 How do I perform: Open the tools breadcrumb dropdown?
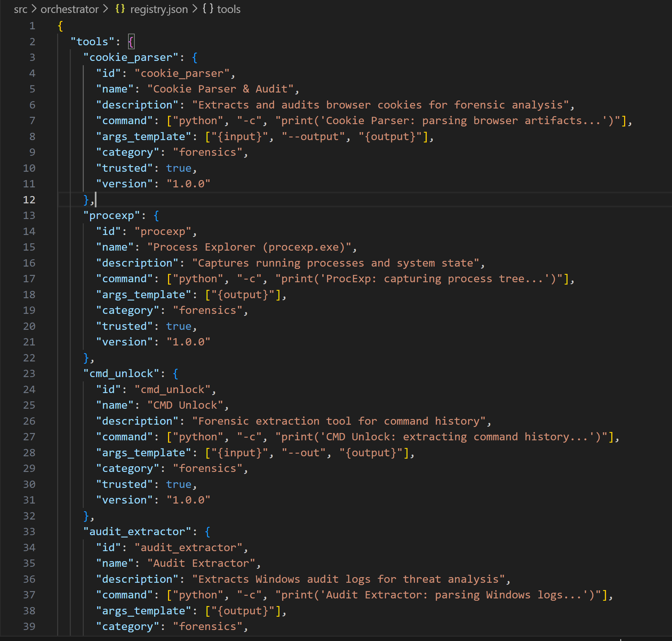[x=228, y=9]
